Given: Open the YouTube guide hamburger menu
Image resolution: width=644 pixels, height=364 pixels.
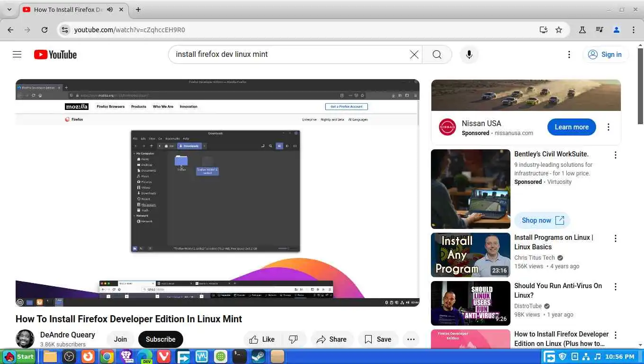Looking at the screenshot, I should click(x=17, y=55).
